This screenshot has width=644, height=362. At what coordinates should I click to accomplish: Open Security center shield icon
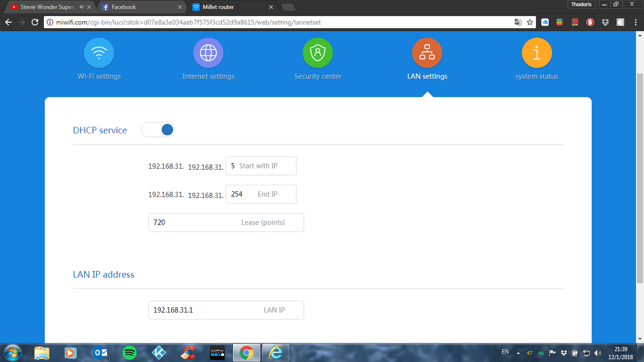(x=317, y=53)
